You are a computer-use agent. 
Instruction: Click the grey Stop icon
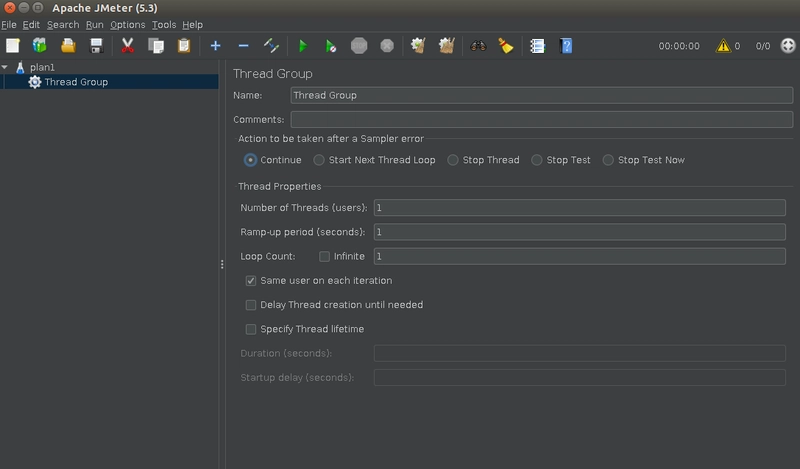tap(359, 46)
